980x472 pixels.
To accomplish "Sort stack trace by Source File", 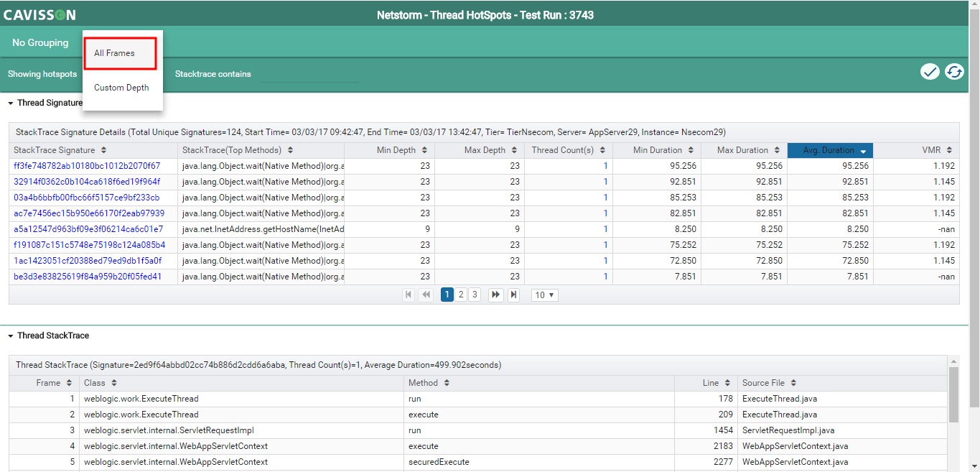I will tap(793, 383).
